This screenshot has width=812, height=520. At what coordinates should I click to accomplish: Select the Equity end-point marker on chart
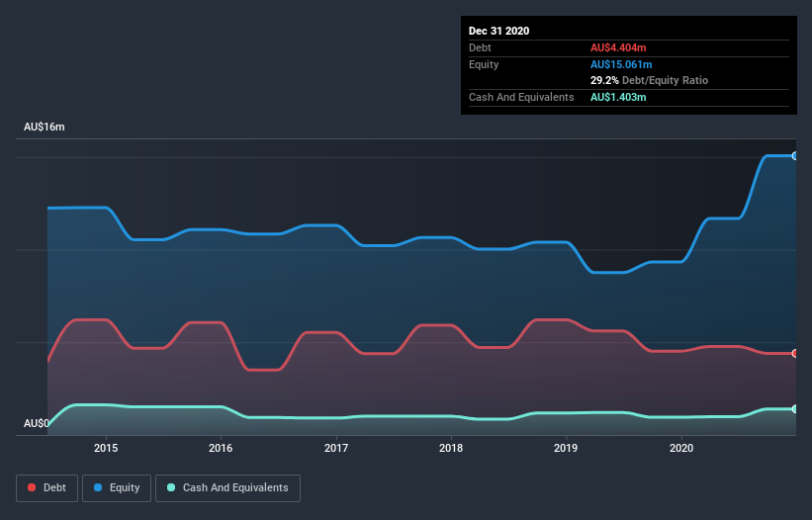point(795,156)
